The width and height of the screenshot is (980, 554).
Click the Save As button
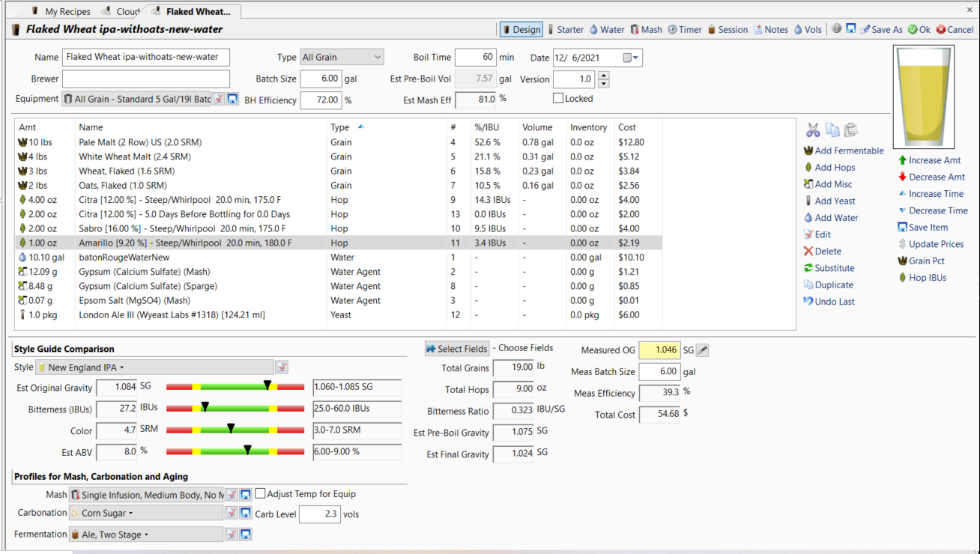(882, 29)
